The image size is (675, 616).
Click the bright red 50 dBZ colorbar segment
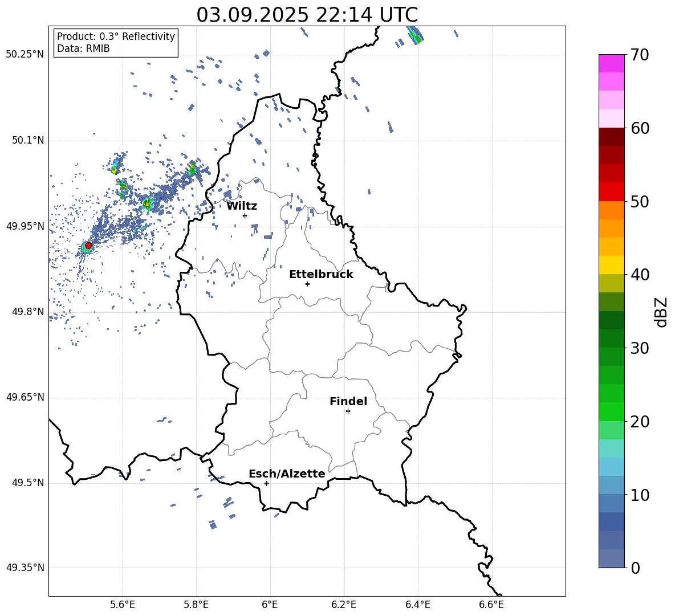pyautogui.click(x=611, y=192)
